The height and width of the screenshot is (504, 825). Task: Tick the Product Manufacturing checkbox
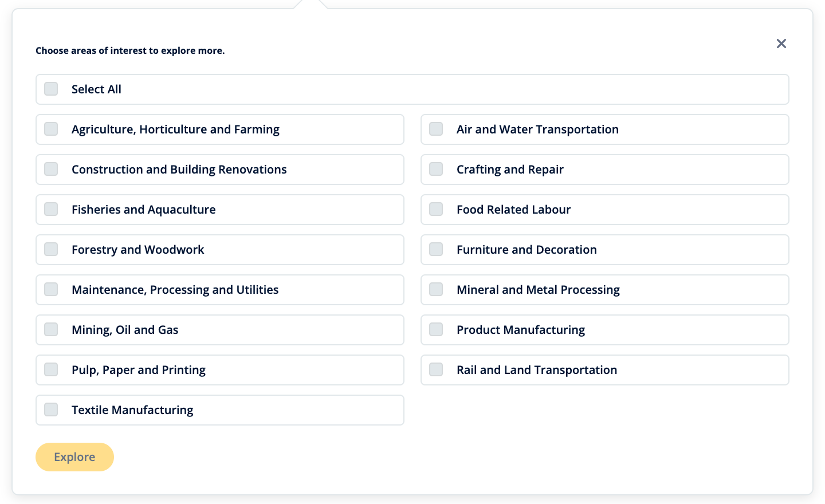(x=436, y=329)
